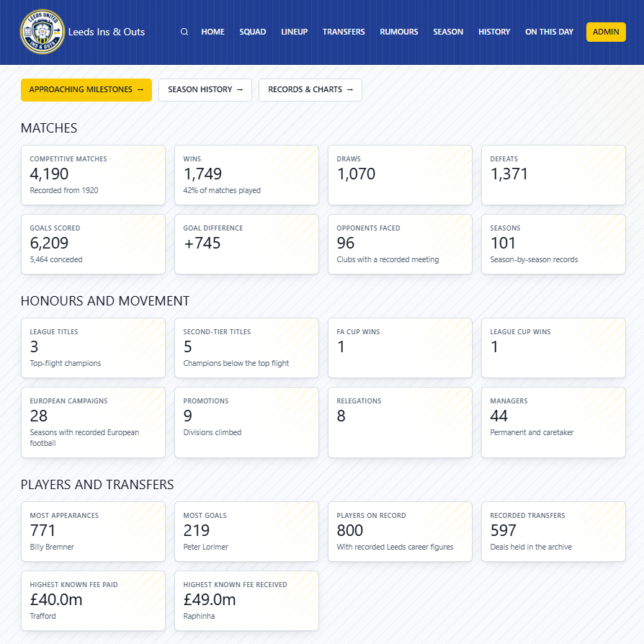Open the Records & Charts button
The width and height of the screenshot is (644, 644).
tap(310, 89)
